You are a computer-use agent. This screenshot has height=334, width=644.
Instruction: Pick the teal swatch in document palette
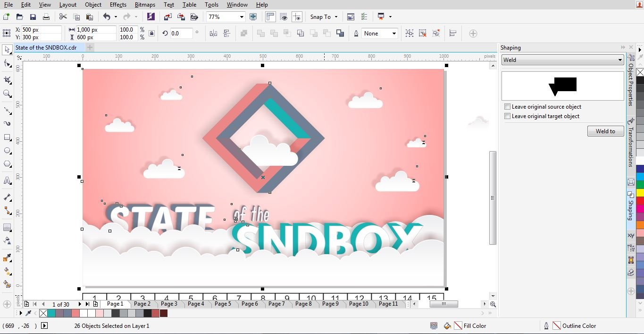point(51,313)
